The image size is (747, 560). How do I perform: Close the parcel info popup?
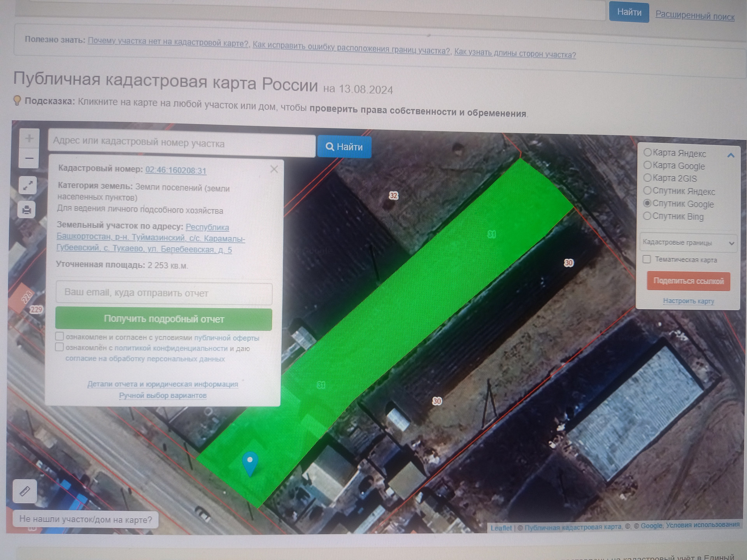pyautogui.click(x=274, y=169)
